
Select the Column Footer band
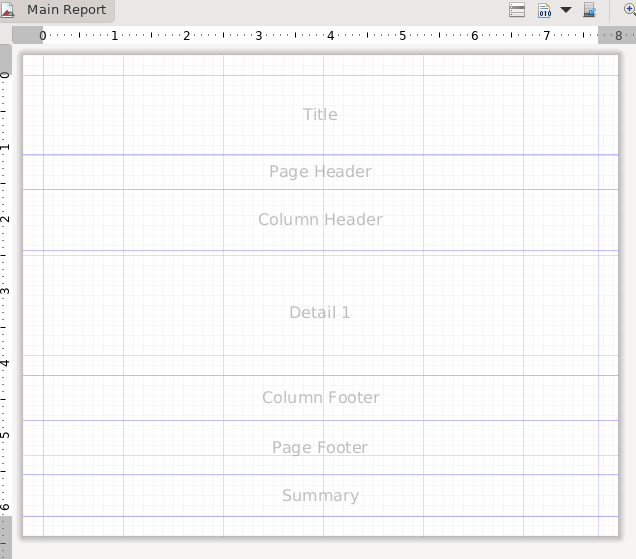point(320,397)
